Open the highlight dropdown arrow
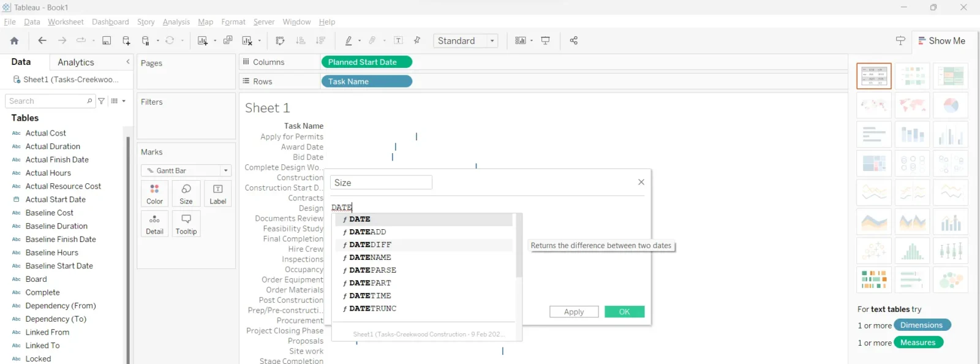This screenshot has height=364, width=980. coord(360,41)
